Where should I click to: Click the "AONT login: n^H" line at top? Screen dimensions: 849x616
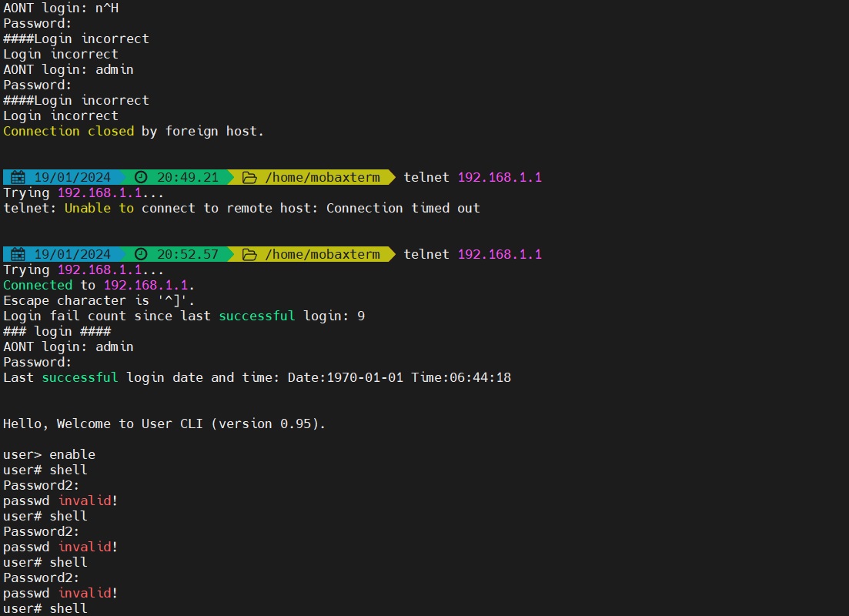[61, 8]
